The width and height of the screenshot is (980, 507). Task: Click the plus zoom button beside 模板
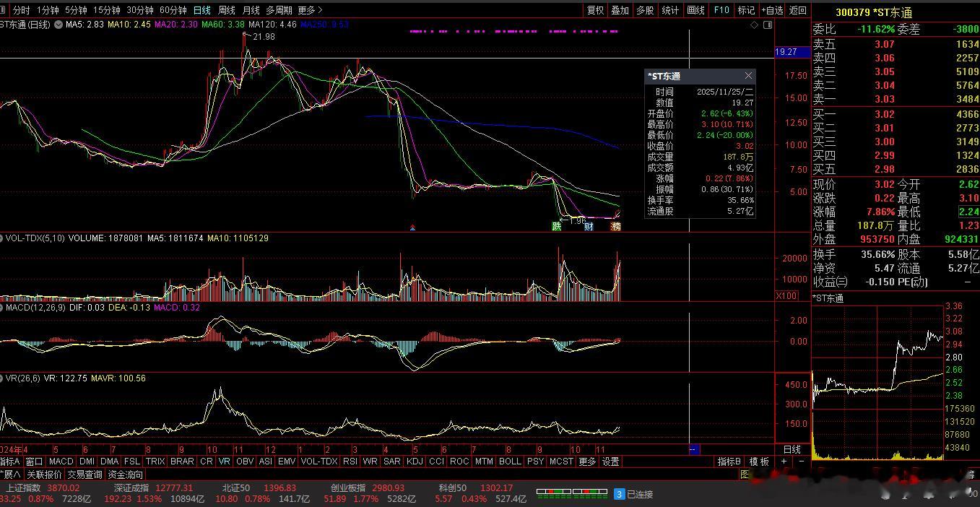coord(784,461)
